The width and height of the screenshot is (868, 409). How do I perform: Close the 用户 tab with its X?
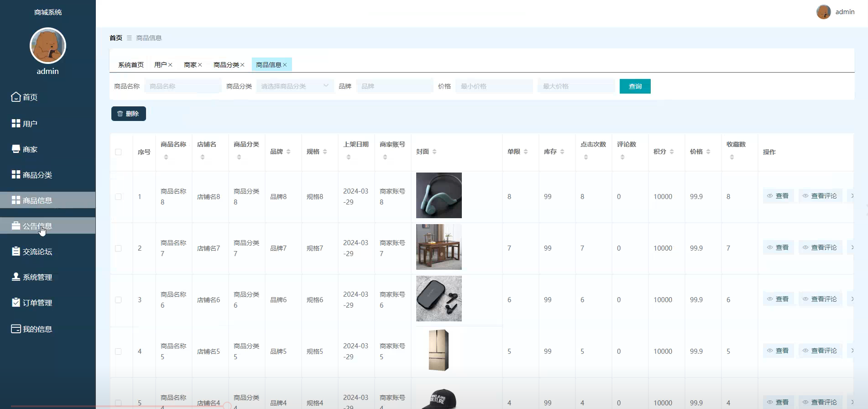(x=170, y=65)
